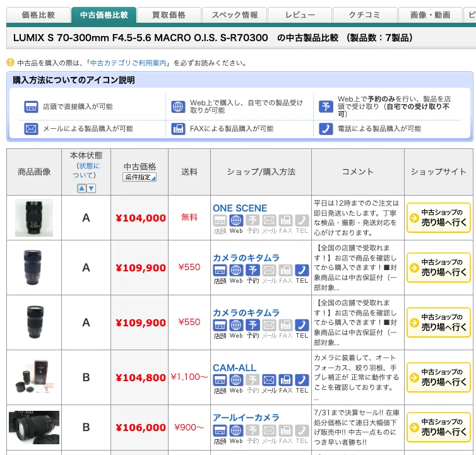Click the 無料 shipping cell
Image resolution: width=476 pixels, height=455 pixels.
coord(189,217)
